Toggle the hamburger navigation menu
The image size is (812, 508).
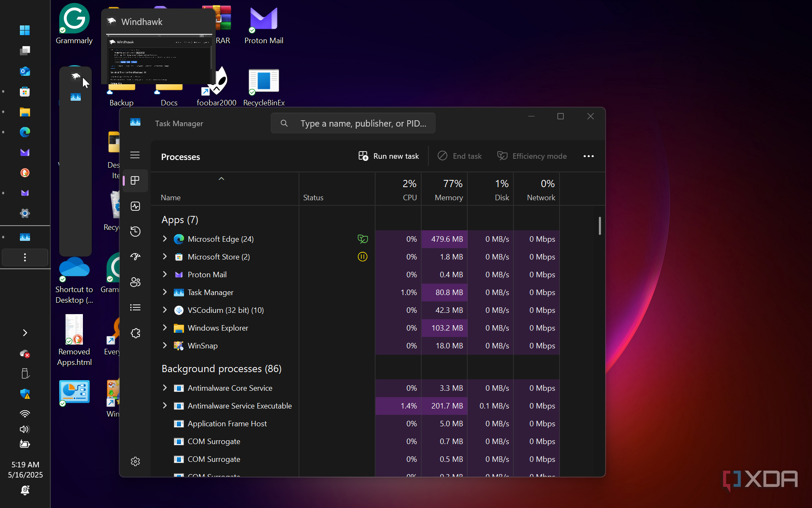point(135,155)
